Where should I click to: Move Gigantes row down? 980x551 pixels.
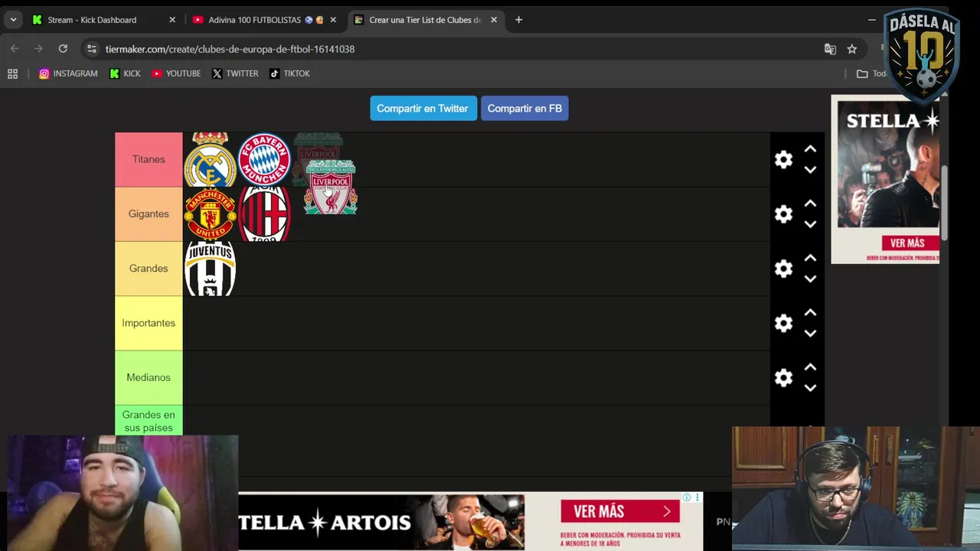(810, 224)
